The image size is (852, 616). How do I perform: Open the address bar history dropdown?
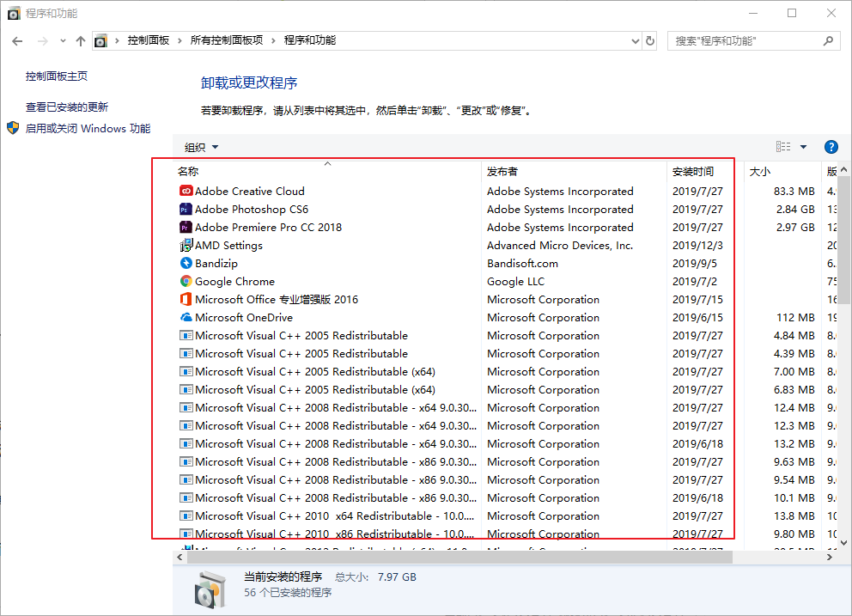[x=635, y=40]
